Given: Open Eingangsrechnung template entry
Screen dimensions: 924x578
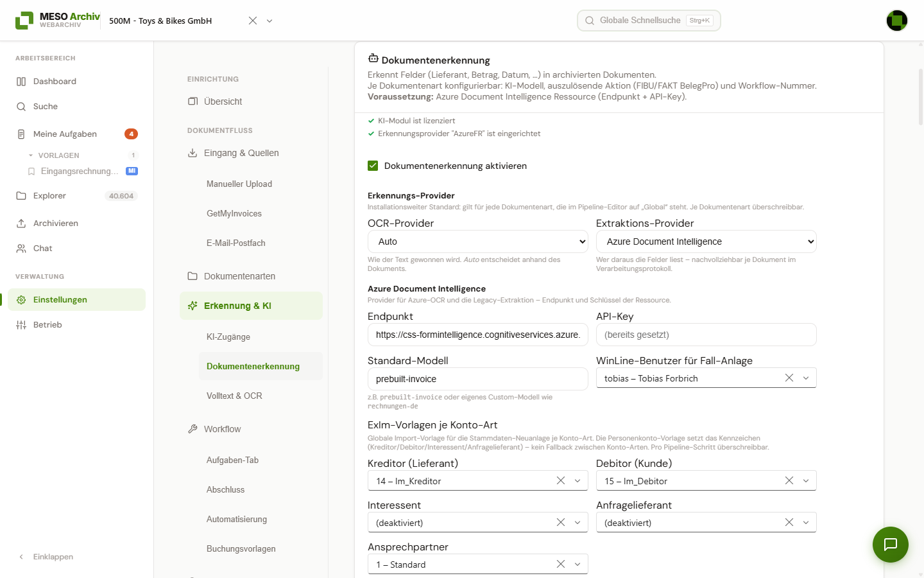Looking at the screenshot, I should click(82, 171).
